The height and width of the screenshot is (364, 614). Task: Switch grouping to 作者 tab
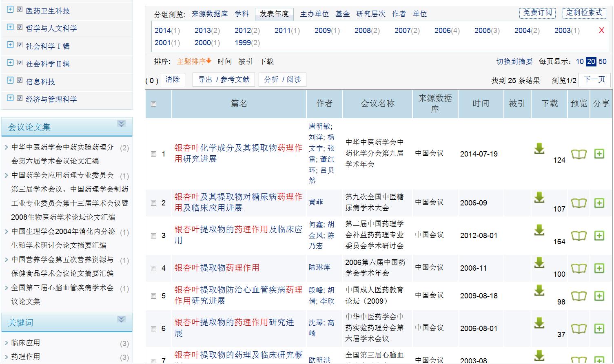399,14
